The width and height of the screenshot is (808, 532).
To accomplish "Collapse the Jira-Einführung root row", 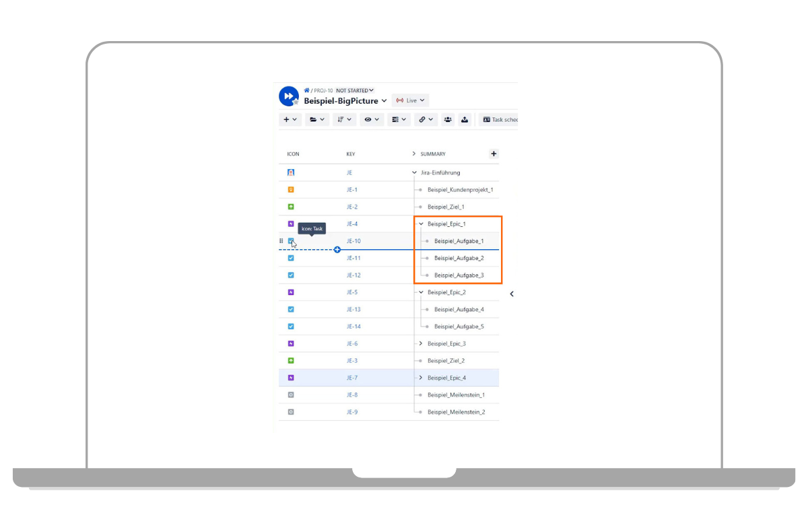I will [x=414, y=172].
